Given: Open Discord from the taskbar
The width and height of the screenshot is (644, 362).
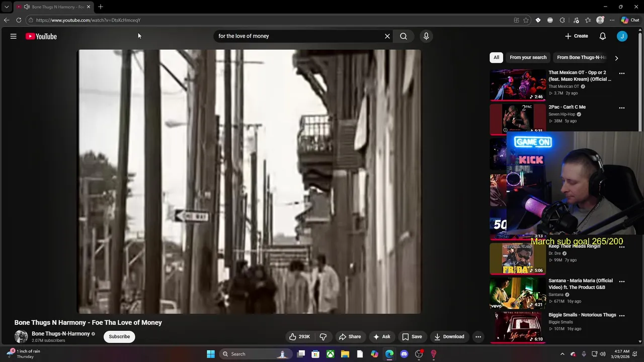Looking at the screenshot, I should tap(404, 354).
